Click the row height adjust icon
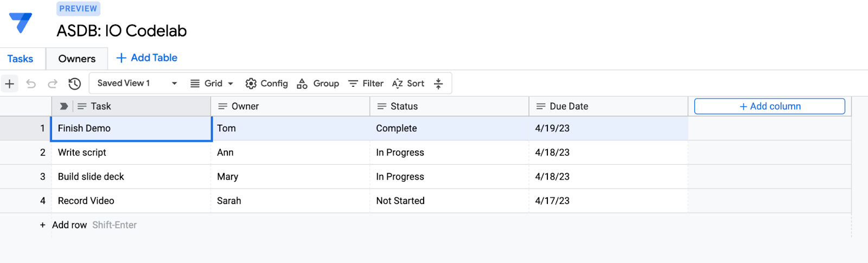Image resolution: width=868 pixels, height=263 pixels. (438, 84)
